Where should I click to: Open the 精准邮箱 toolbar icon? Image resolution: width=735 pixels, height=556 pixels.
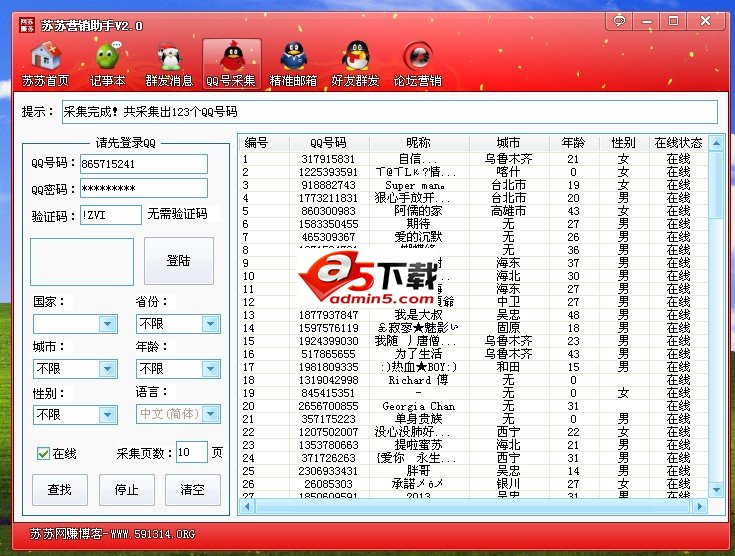click(293, 64)
